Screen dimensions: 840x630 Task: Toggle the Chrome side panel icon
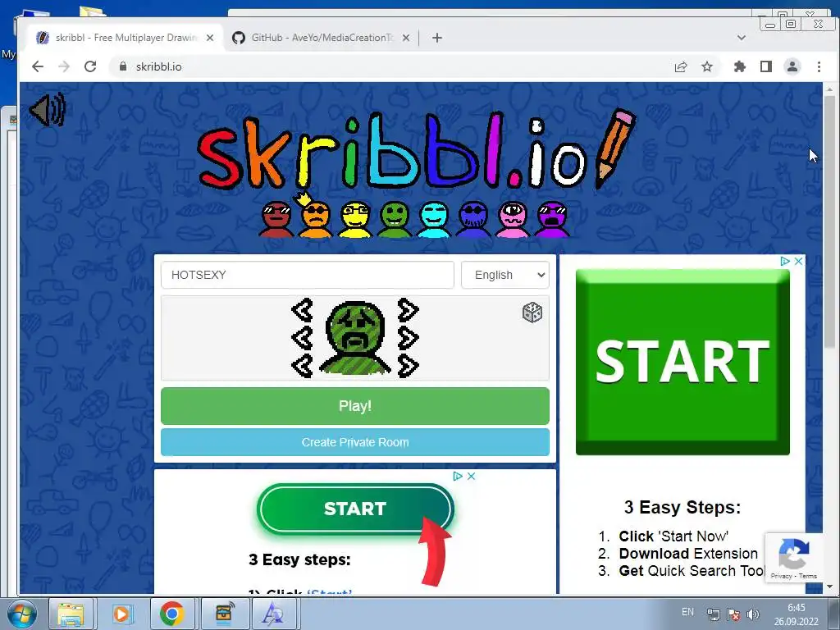(766, 66)
